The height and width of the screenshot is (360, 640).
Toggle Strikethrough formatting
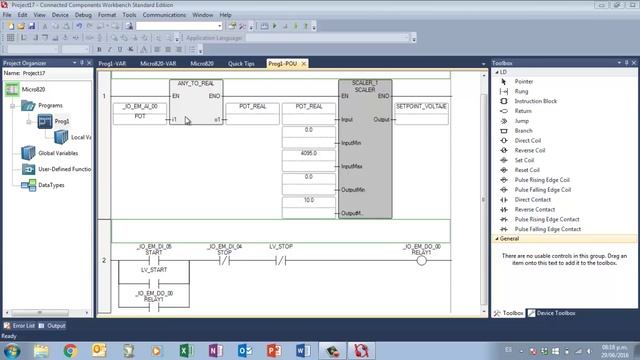coord(131,49)
